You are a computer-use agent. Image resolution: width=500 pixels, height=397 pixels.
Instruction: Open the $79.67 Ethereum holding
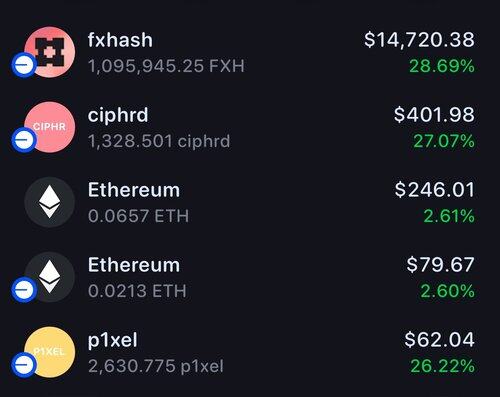pyautogui.click(x=250, y=277)
